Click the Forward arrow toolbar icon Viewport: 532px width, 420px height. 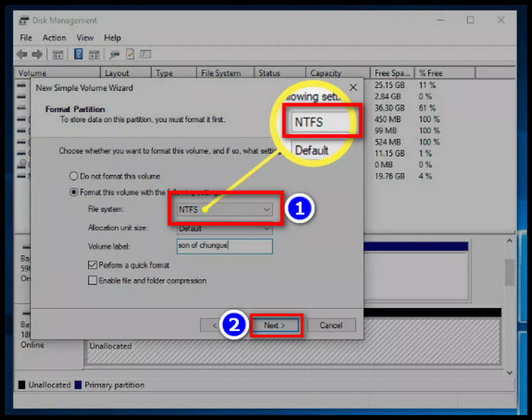(x=37, y=54)
